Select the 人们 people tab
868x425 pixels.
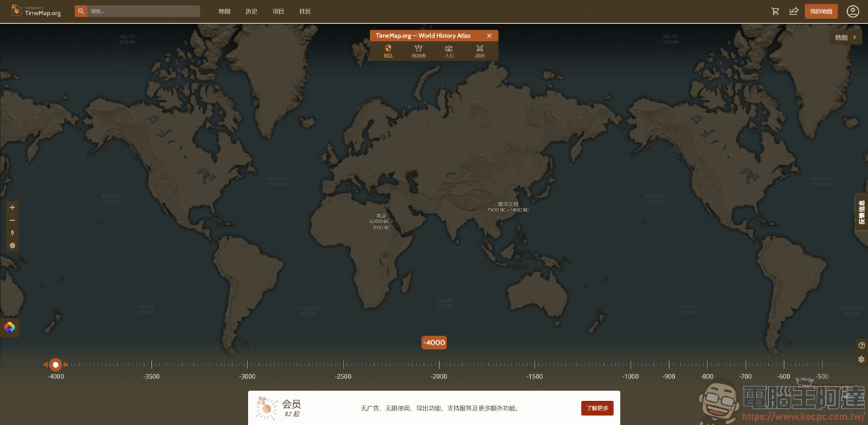click(x=449, y=51)
